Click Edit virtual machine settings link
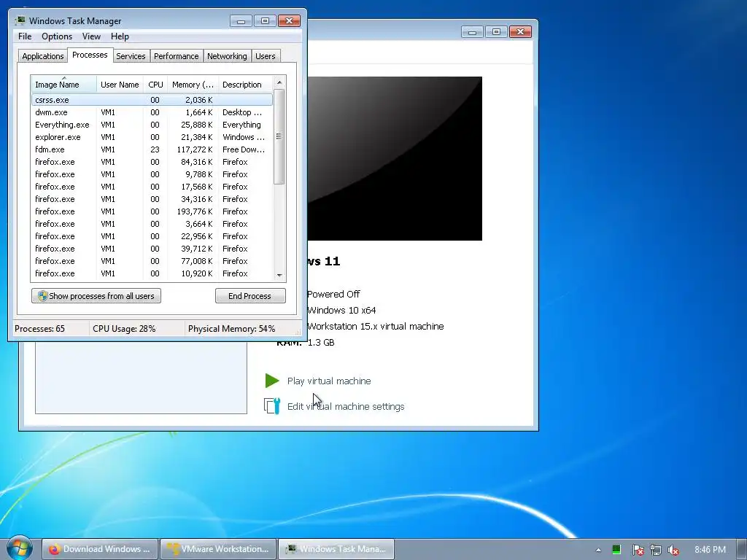The height and width of the screenshot is (560, 747). (346, 406)
